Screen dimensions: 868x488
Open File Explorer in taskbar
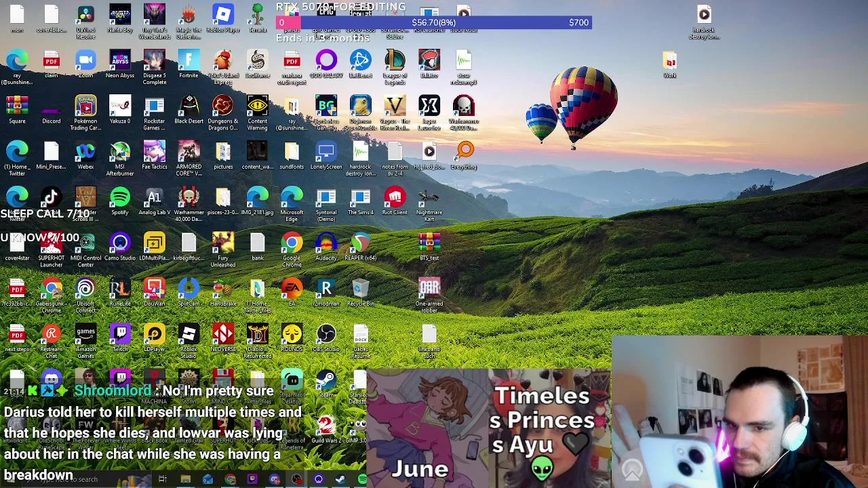[x=185, y=480]
